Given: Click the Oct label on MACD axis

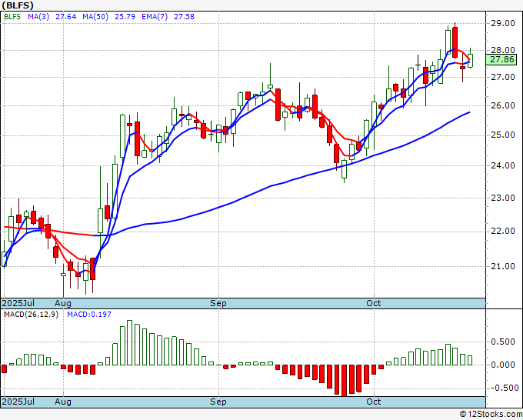Looking at the screenshot, I should point(374,402).
